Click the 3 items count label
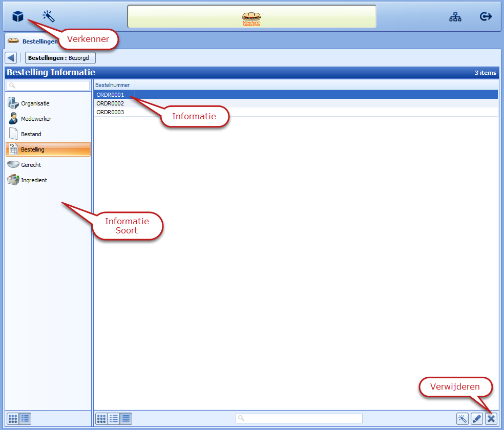 (x=486, y=73)
